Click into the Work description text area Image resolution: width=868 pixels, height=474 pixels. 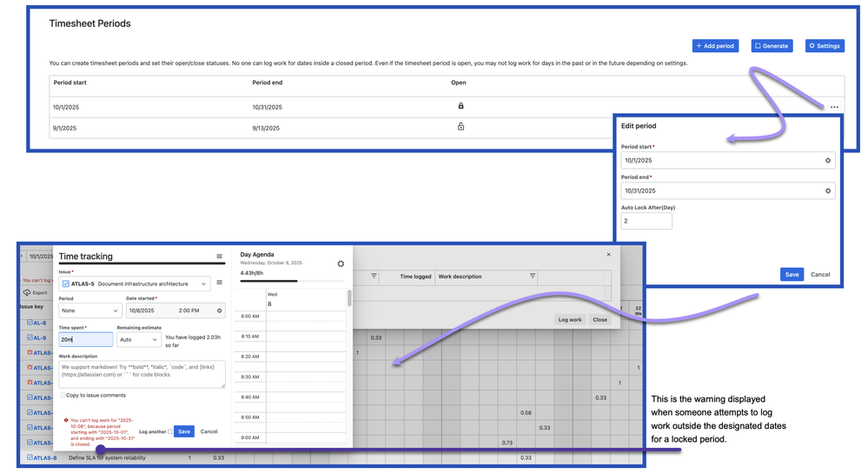pos(142,374)
